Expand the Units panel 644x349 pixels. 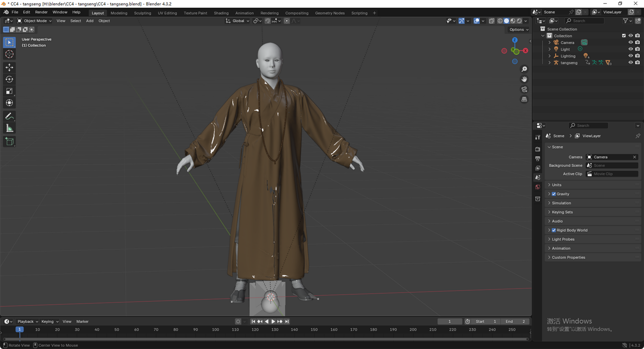[556, 185]
